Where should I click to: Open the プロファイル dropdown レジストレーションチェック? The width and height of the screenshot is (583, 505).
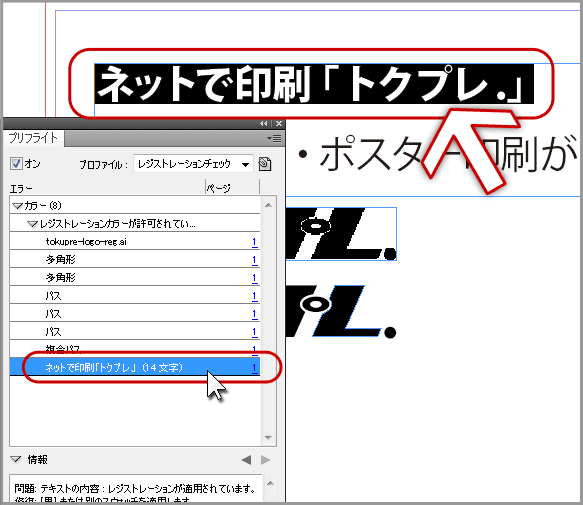click(193, 164)
